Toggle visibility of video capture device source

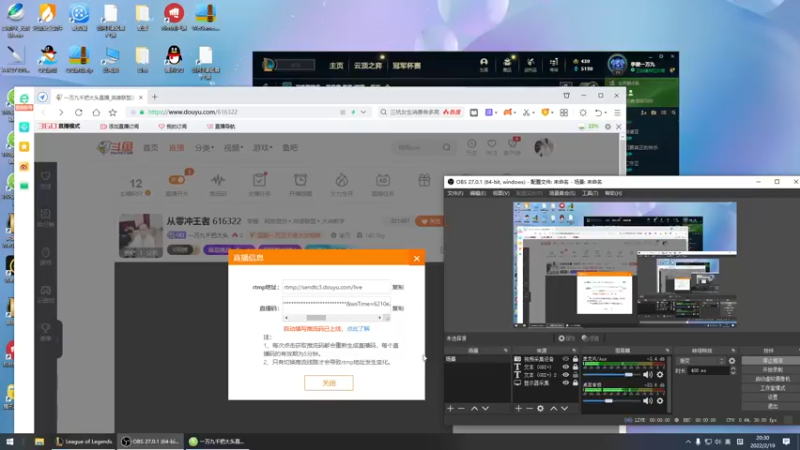click(x=565, y=359)
